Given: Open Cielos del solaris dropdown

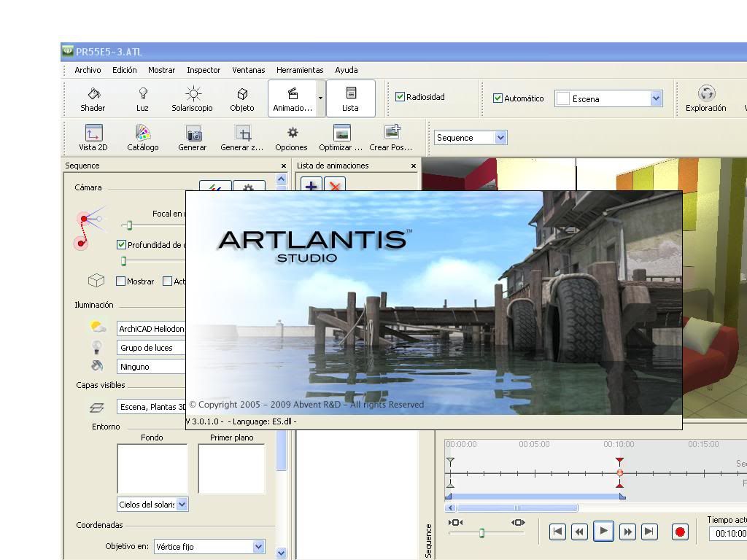Looking at the screenshot, I should click(x=152, y=504).
